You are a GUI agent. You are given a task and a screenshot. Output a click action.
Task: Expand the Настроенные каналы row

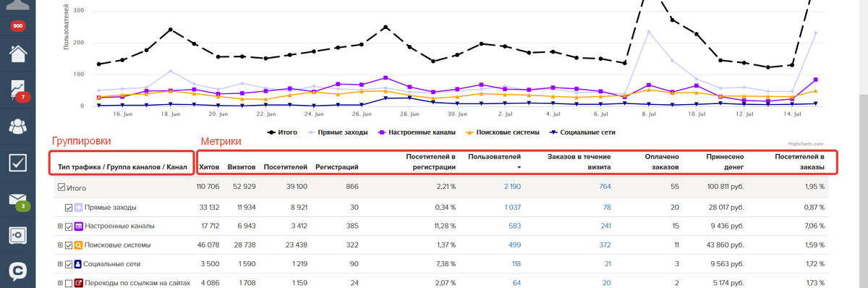(60, 226)
